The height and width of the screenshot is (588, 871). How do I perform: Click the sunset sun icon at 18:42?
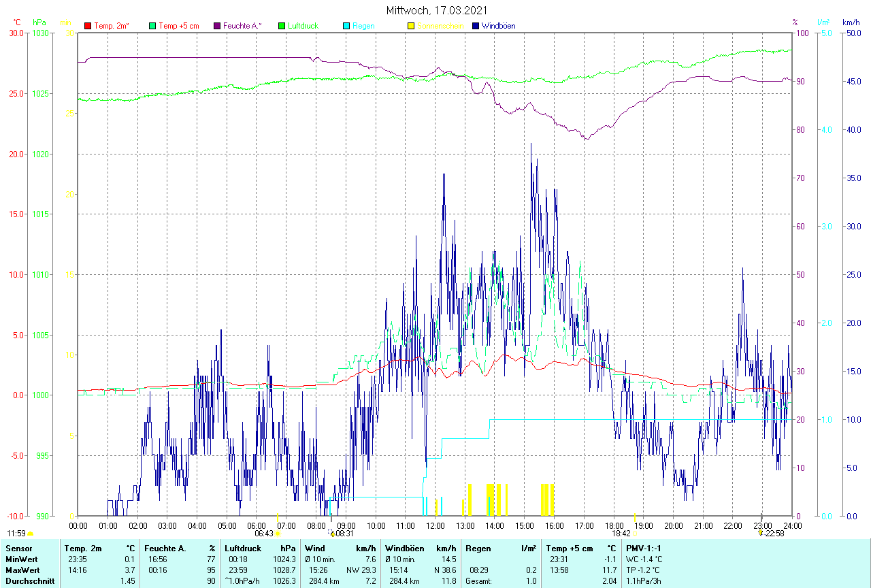coord(634,534)
